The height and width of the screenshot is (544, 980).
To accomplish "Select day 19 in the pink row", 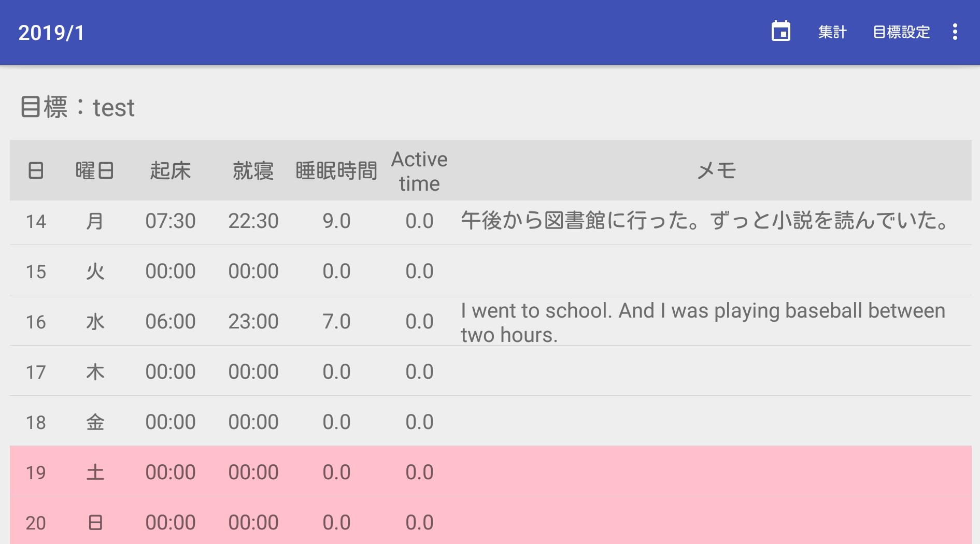I will (x=36, y=473).
